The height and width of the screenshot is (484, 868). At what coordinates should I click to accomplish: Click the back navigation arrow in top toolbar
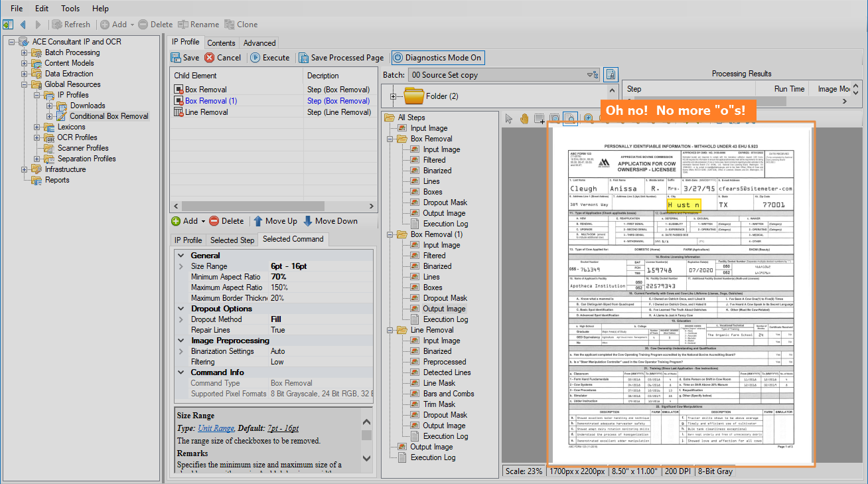point(23,25)
